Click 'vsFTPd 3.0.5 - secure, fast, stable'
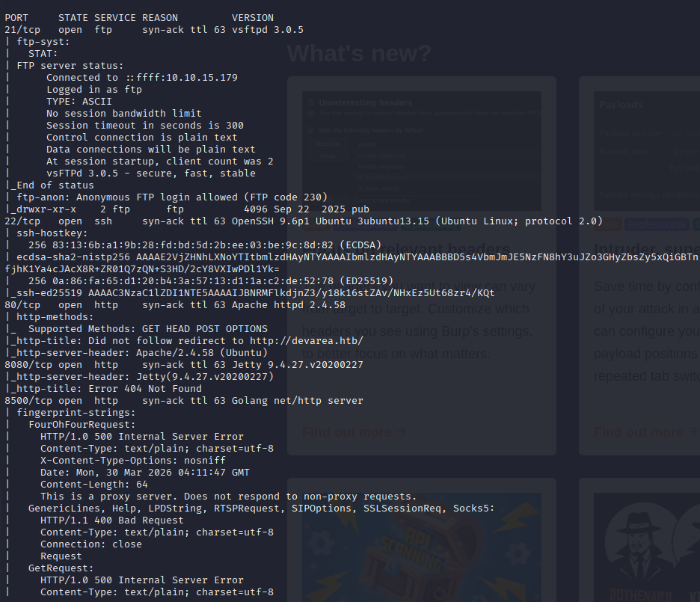 tap(151, 173)
